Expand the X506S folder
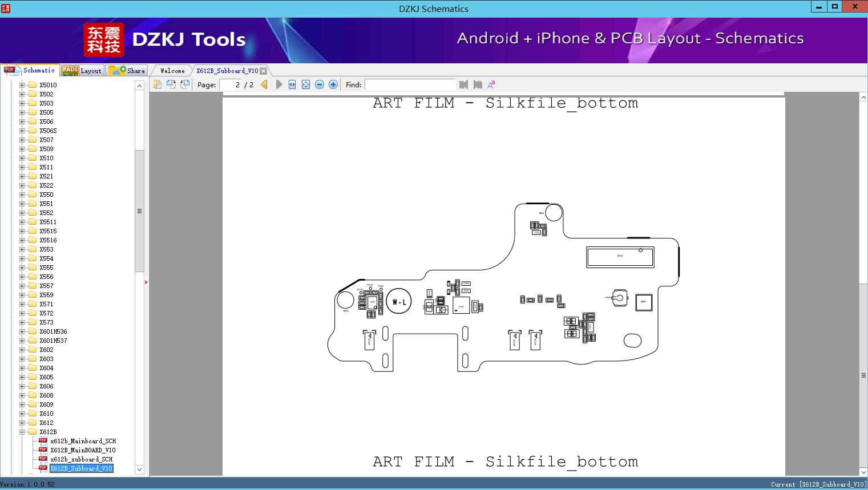Image resolution: width=868 pixels, height=490 pixels. [22, 131]
